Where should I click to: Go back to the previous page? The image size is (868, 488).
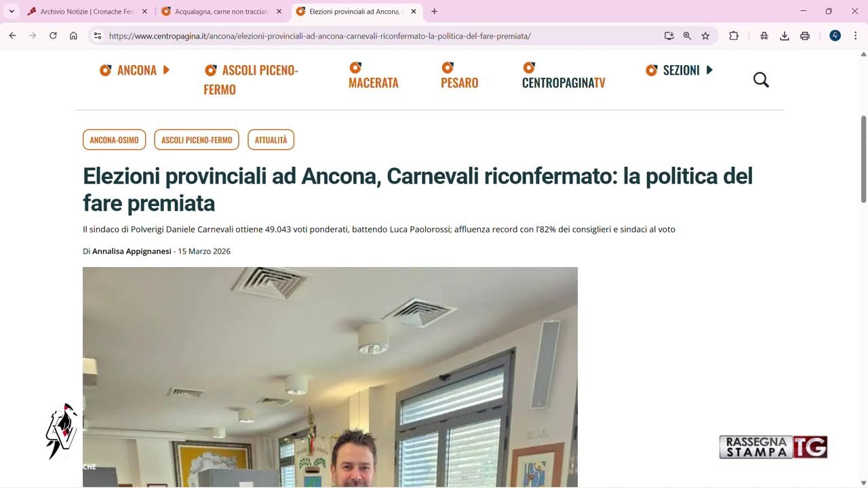pyautogui.click(x=12, y=36)
